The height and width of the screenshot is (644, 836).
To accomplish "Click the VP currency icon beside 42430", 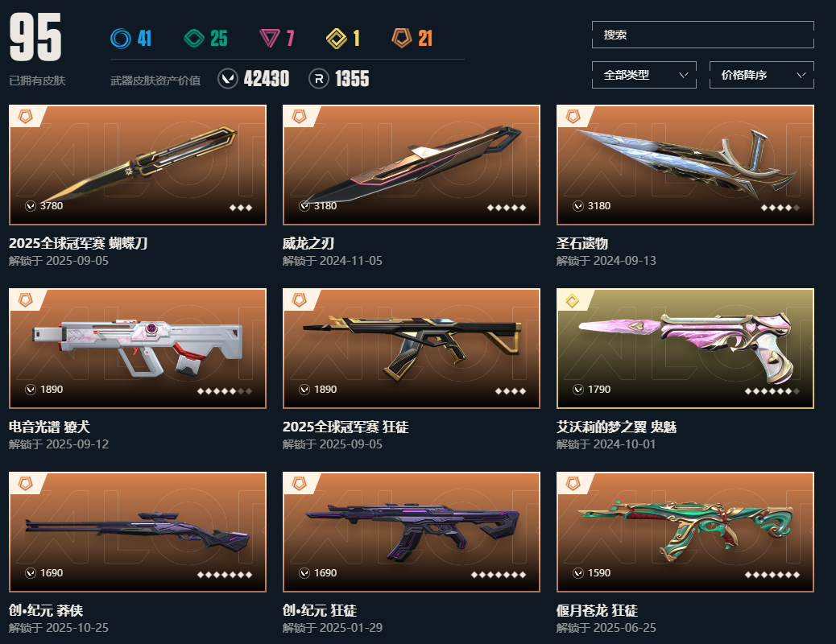I will [228, 79].
